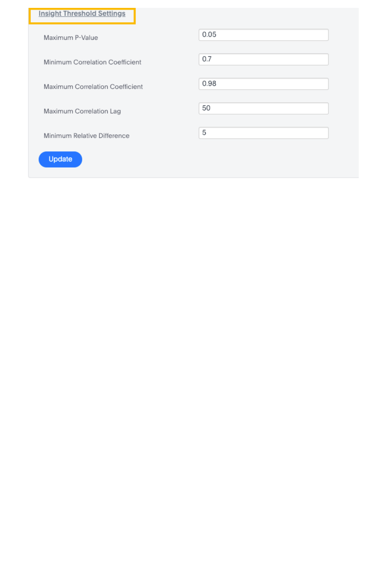Screen dimensions: 378x588
Task: Click the Minimum Relative Difference label
Action: 87,136
